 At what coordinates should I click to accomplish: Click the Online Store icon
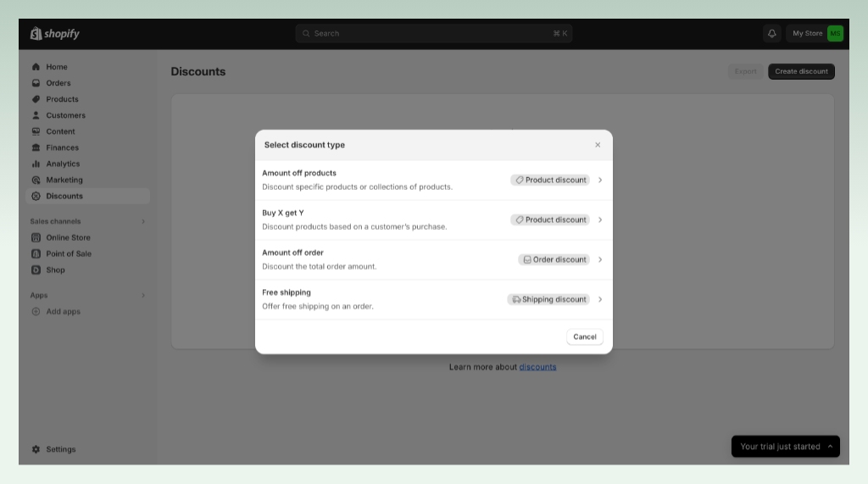(x=36, y=237)
